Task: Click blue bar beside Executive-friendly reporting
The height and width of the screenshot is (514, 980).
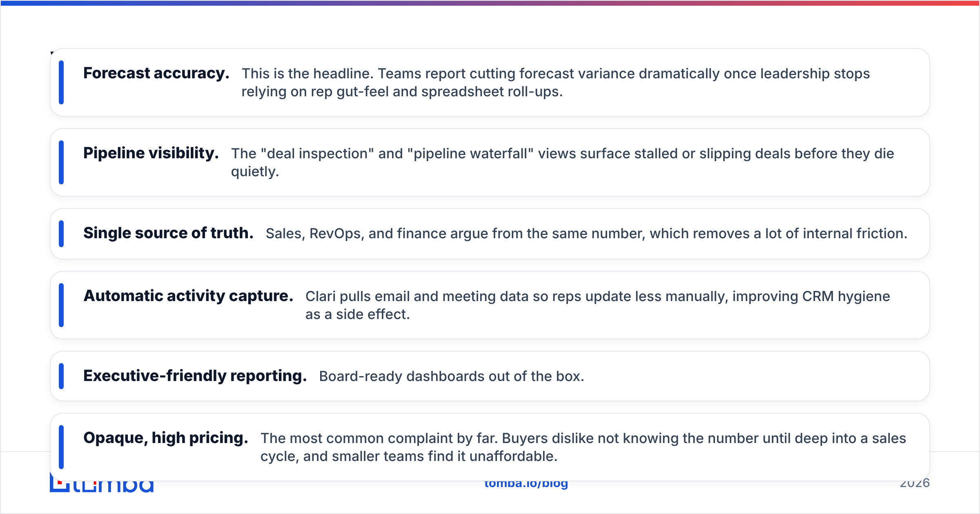Action: (61, 376)
